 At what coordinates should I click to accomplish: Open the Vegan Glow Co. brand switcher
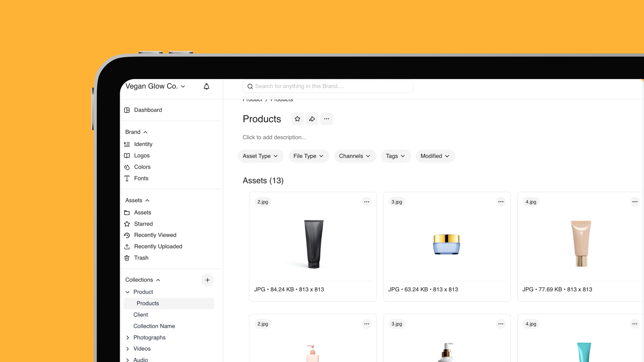(155, 86)
